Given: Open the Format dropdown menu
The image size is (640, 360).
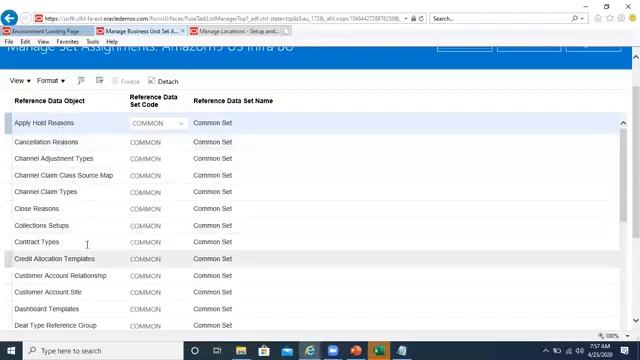Looking at the screenshot, I should [51, 81].
